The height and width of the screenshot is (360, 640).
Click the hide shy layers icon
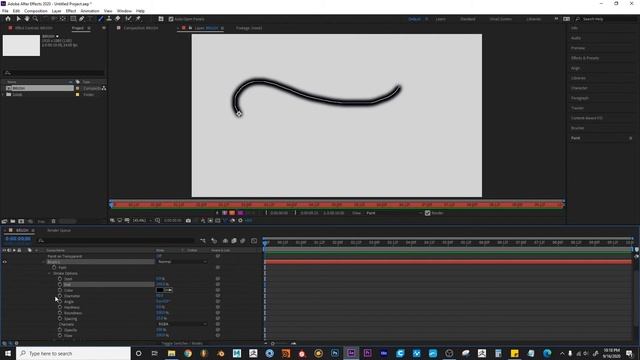(225, 241)
